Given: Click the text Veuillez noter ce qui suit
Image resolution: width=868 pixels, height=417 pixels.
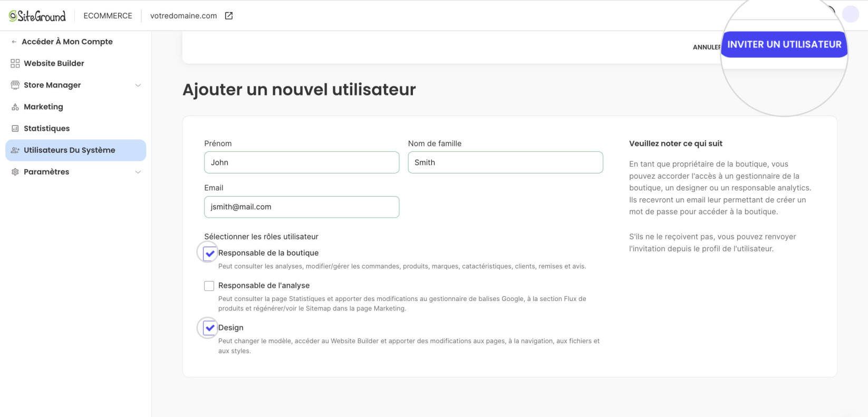Looking at the screenshot, I should (676, 143).
